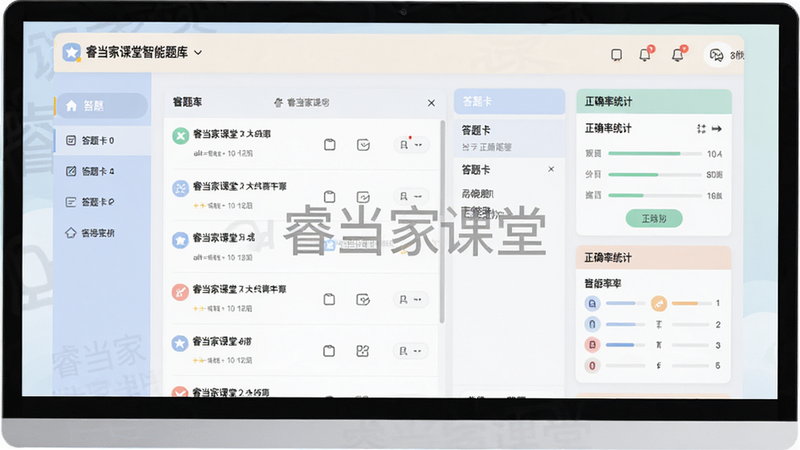Open the sidebar item with the list-lines icon
Viewport: 800px width, 450px height.
[x=102, y=202]
